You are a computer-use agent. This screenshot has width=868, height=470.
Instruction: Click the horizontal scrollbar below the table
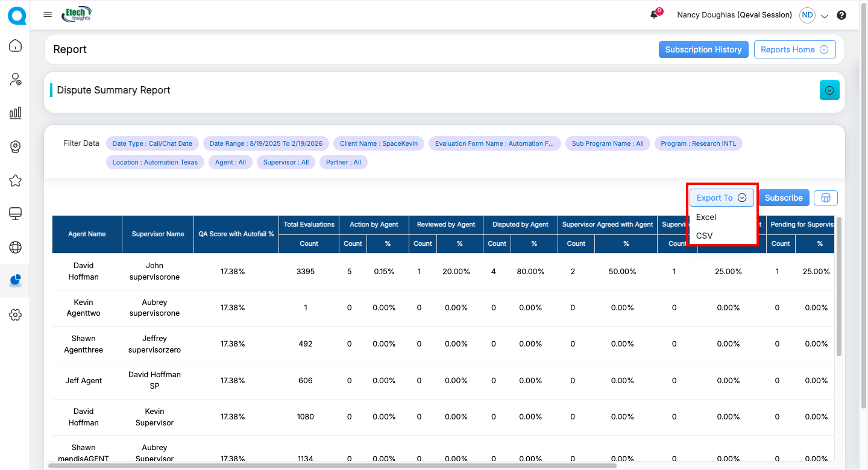tap(332, 466)
